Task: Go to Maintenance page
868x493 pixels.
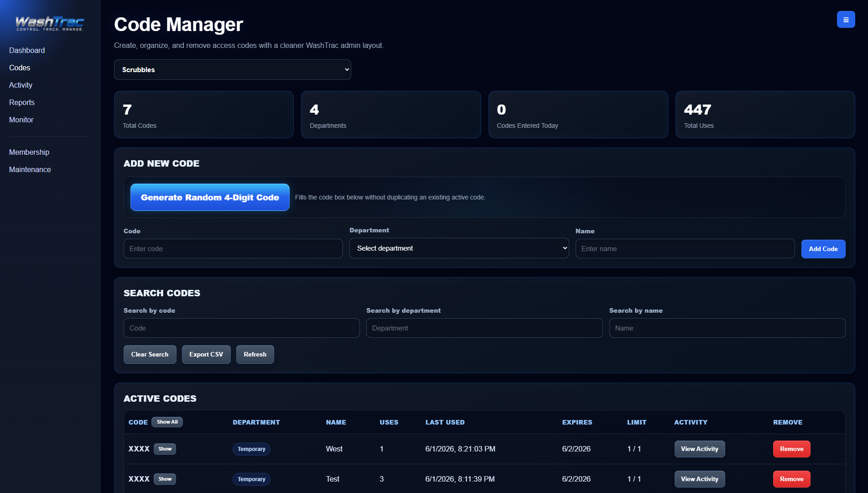Action: 30,169
